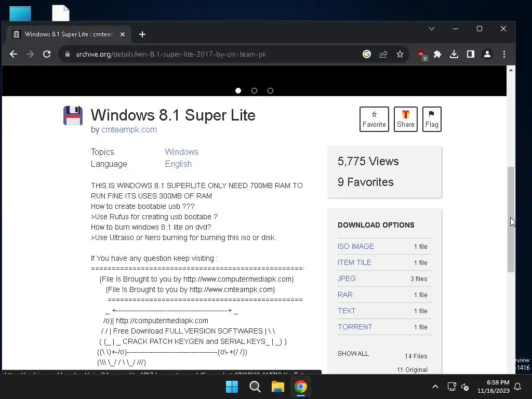Open the clock and date flyout
This screenshot has width=532, height=399.
point(494,387)
